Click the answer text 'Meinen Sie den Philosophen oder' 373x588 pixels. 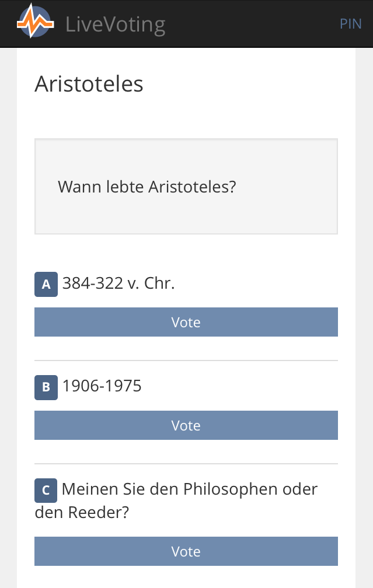point(190,489)
